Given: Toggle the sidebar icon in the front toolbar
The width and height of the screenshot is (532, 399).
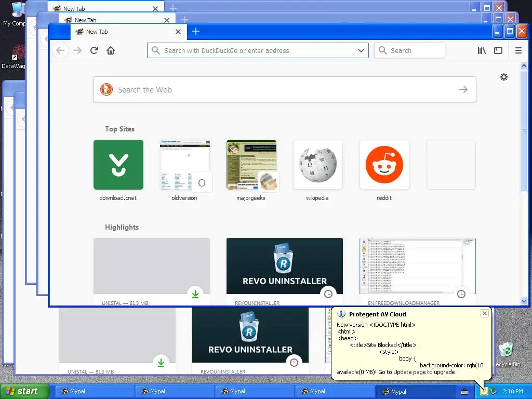Looking at the screenshot, I should click(x=498, y=50).
